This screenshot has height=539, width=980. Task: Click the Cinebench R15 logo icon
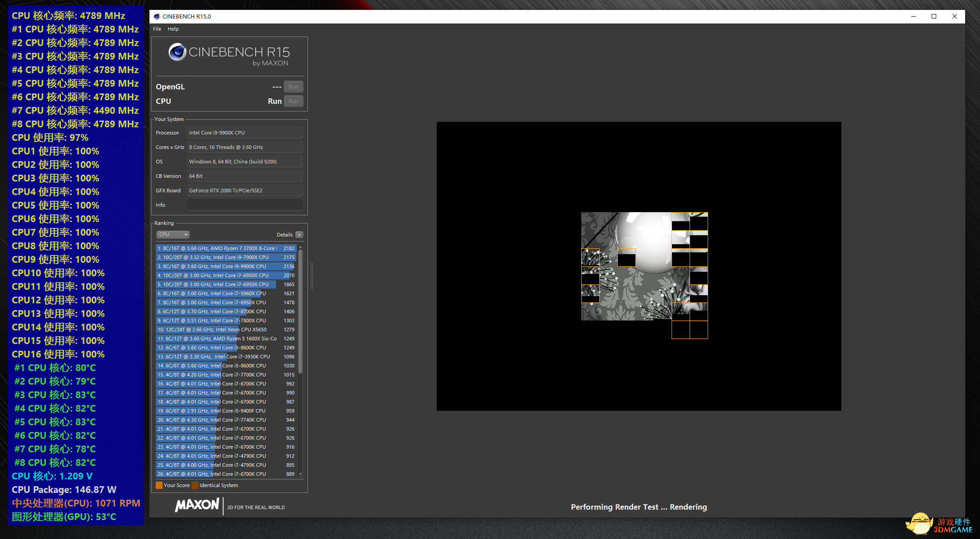[x=177, y=52]
